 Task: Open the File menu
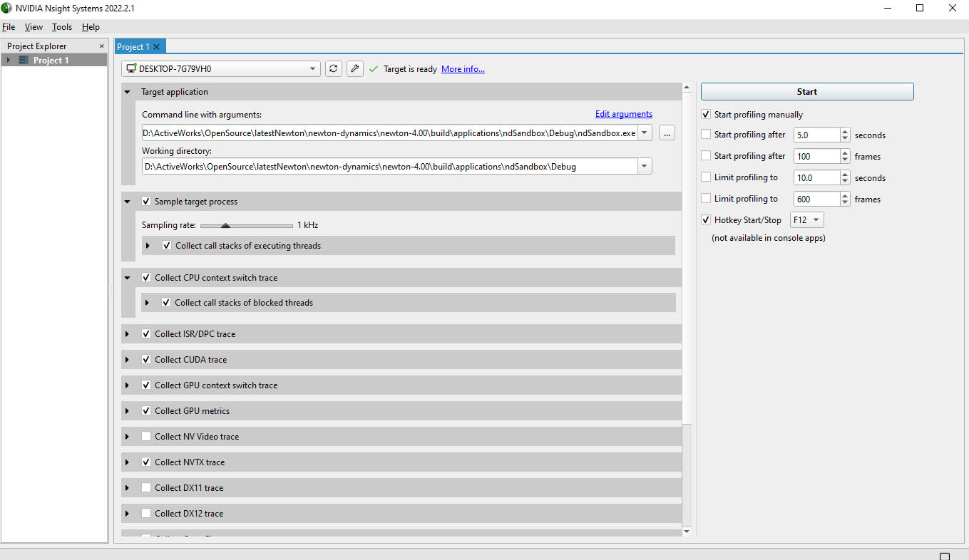9,27
